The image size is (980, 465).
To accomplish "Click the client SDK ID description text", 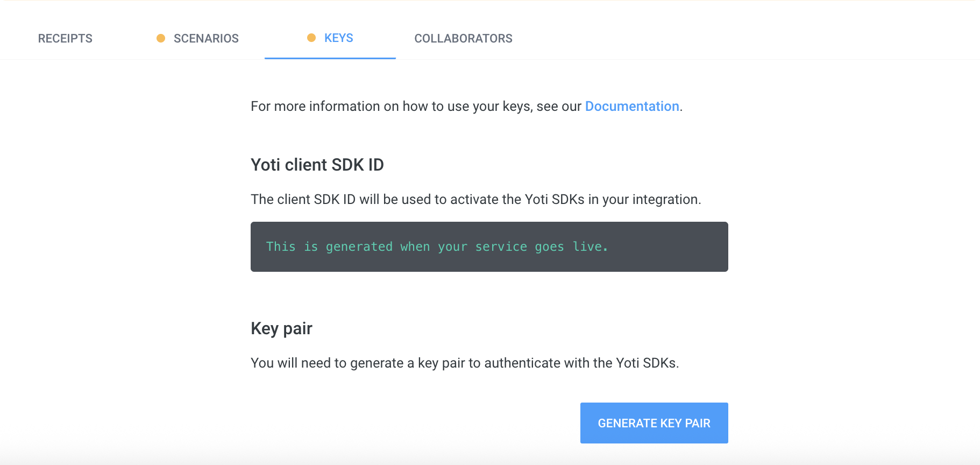I will coord(475,200).
